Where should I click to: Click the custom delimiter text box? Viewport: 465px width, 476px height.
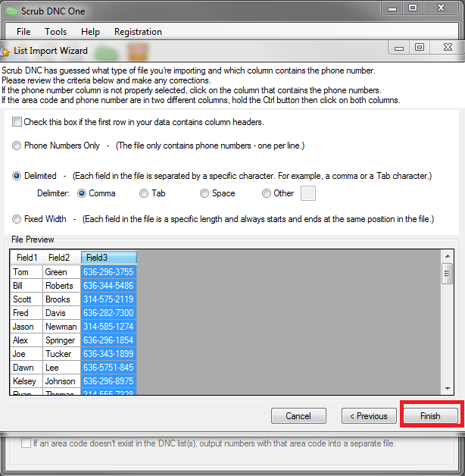click(x=308, y=193)
